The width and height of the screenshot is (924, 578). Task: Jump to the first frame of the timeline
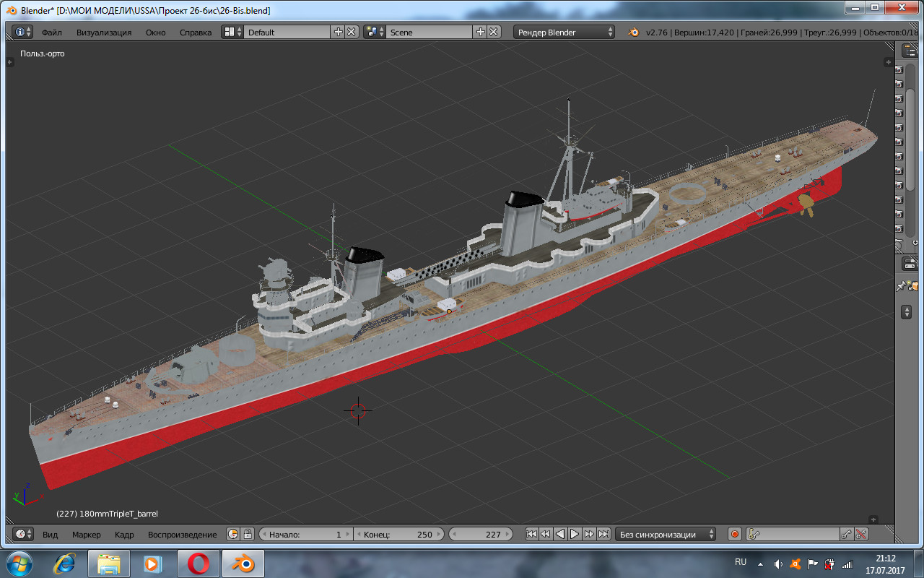(x=531, y=534)
